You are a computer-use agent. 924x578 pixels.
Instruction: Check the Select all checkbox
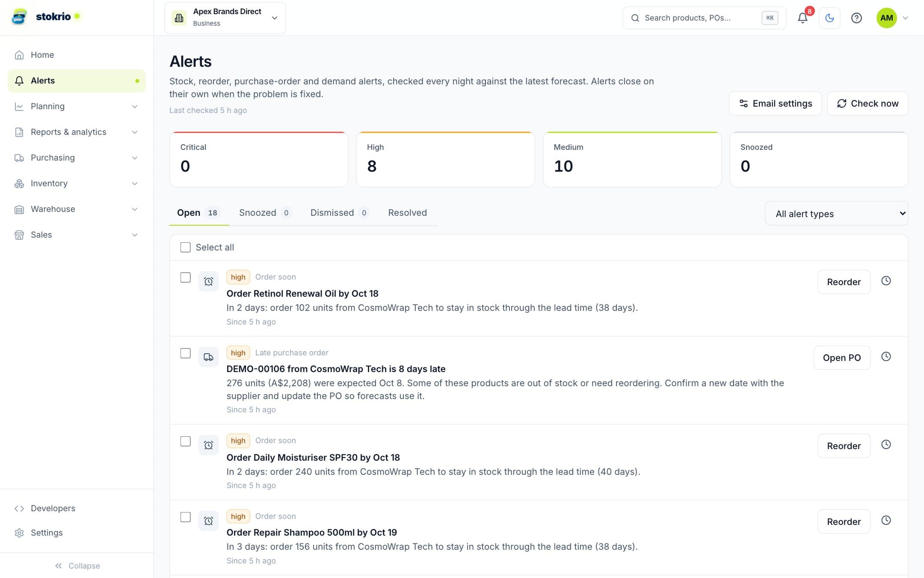coord(185,247)
